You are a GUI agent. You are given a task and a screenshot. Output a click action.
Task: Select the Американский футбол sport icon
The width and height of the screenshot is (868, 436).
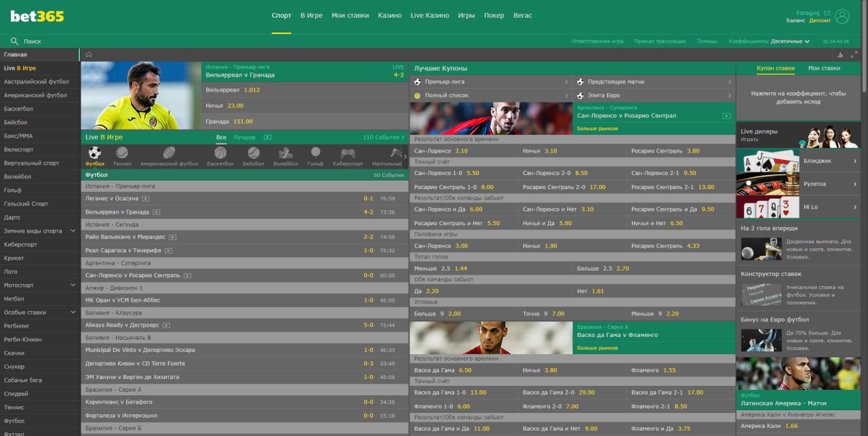pyautogui.click(x=169, y=153)
